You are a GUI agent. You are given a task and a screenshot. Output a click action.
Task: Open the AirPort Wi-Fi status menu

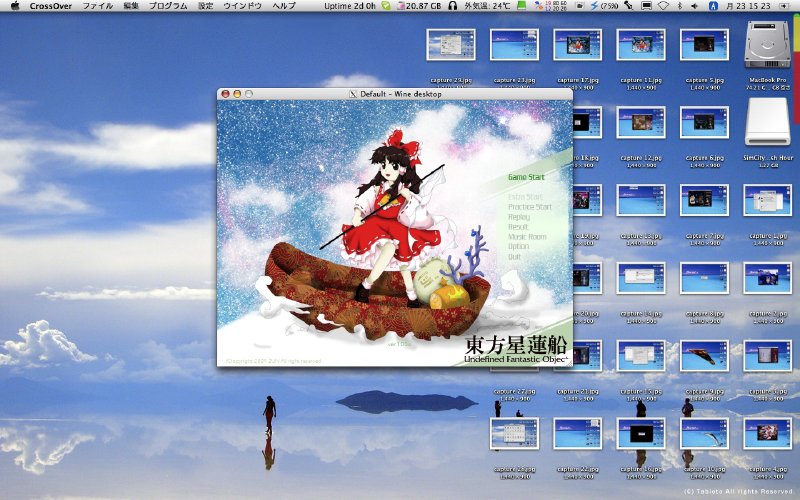click(x=663, y=6)
